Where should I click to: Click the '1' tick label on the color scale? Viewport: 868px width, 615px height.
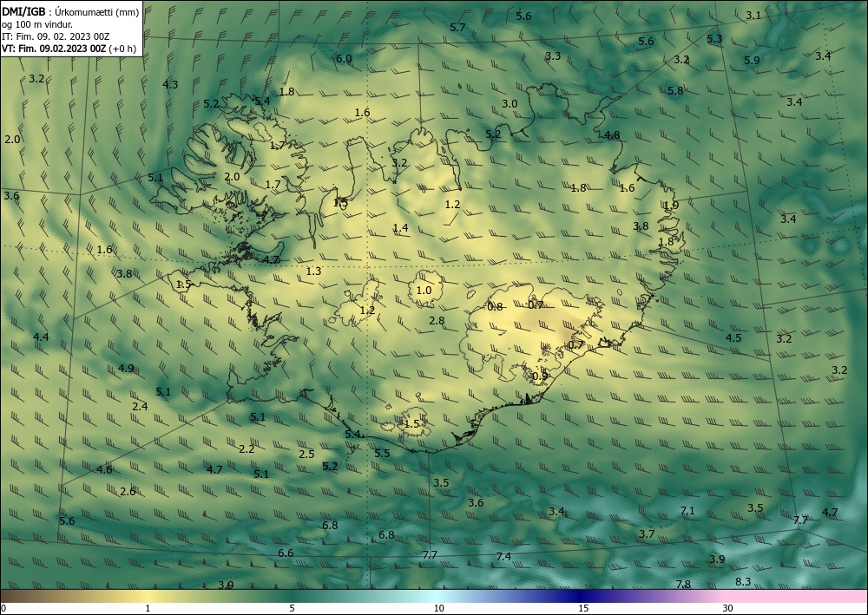[148, 609]
